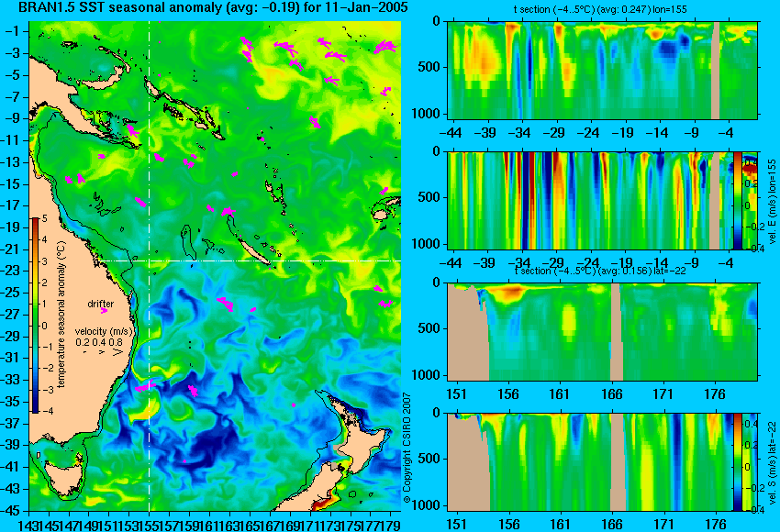Click the '-34' tick under the vel. E section
This screenshot has width=780, height=532.
[x=519, y=262]
